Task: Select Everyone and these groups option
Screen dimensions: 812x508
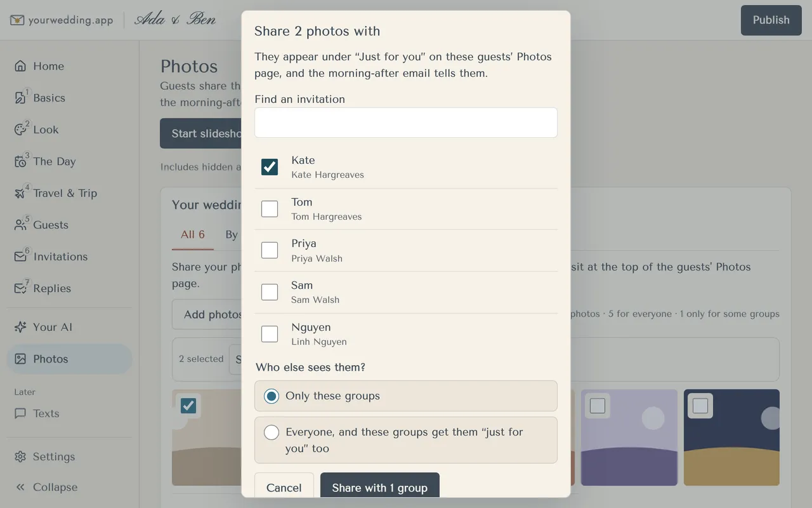Action: [406, 440]
